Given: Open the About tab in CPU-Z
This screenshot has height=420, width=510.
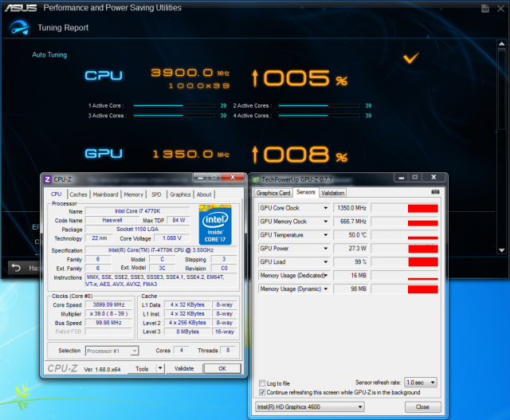Looking at the screenshot, I should (x=204, y=194).
